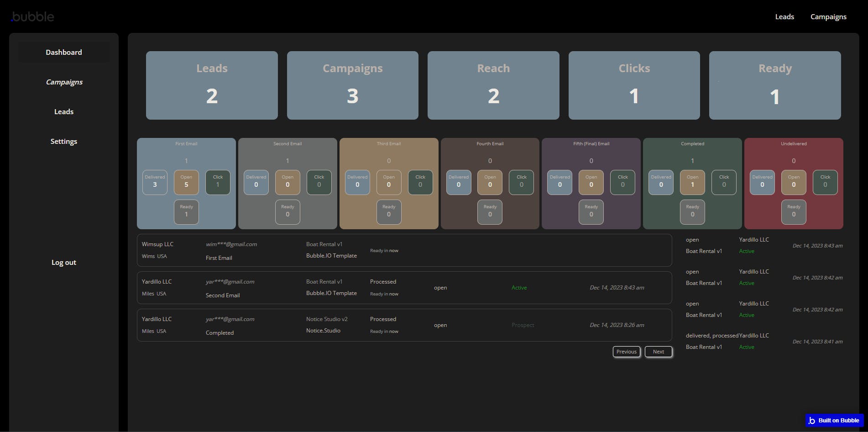Click Log out in the sidebar

click(x=64, y=263)
